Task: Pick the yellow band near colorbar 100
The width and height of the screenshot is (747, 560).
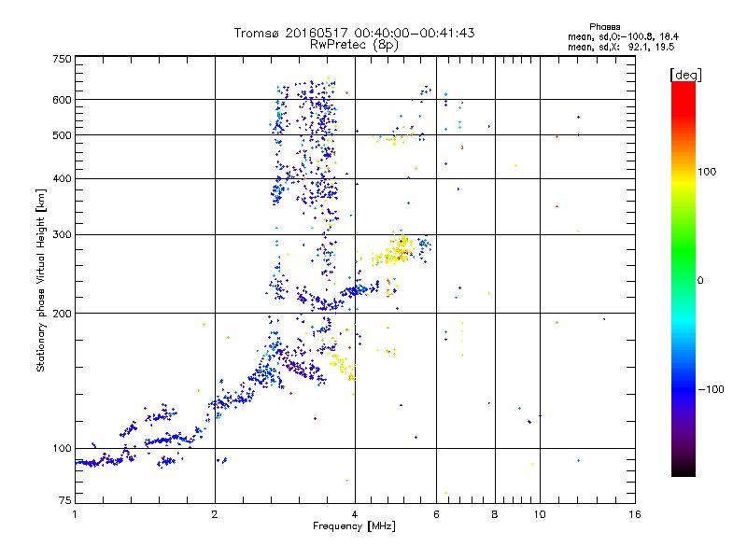Action: click(x=684, y=183)
